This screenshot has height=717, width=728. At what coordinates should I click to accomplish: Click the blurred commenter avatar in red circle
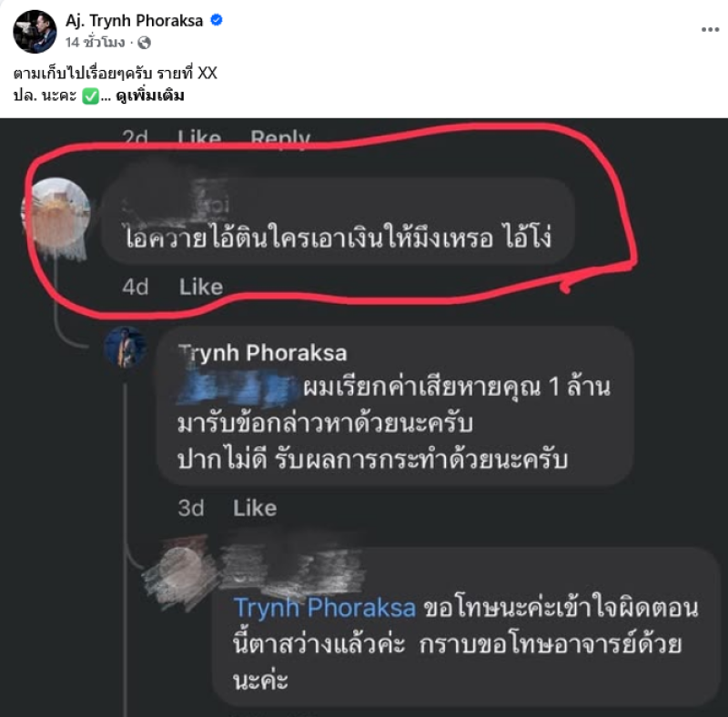click(x=56, y=213)
